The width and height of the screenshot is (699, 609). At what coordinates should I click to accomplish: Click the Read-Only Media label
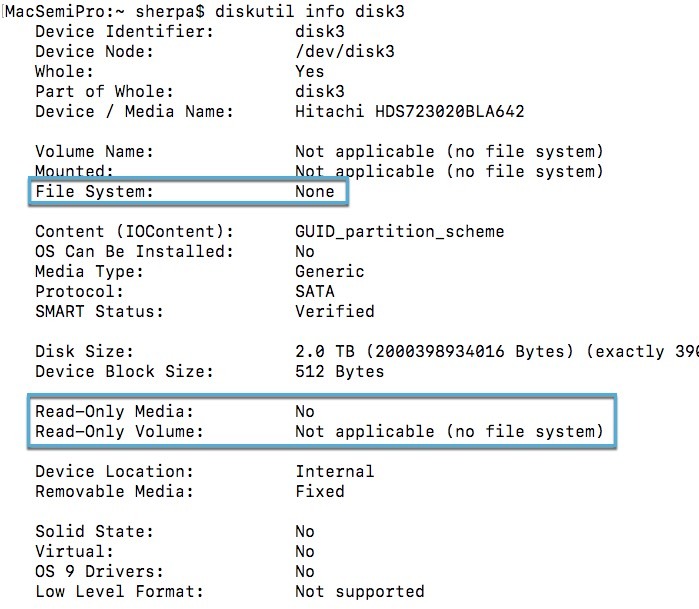coord(115,411)
